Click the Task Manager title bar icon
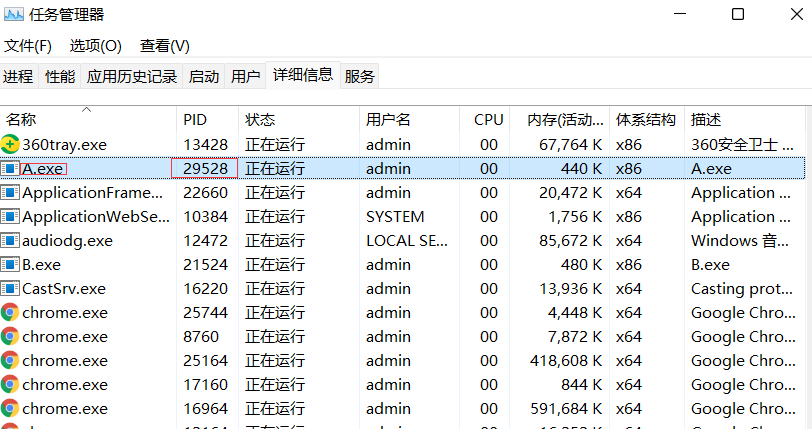The width and height of the screenshot is (812, 429). [x=14, y=14]
